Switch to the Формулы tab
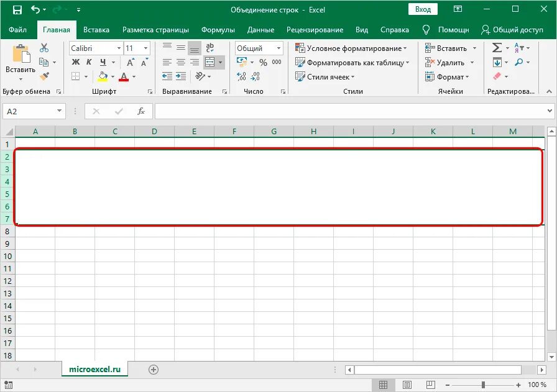Viewport: 557px width, 392px height. click(218, 30)
